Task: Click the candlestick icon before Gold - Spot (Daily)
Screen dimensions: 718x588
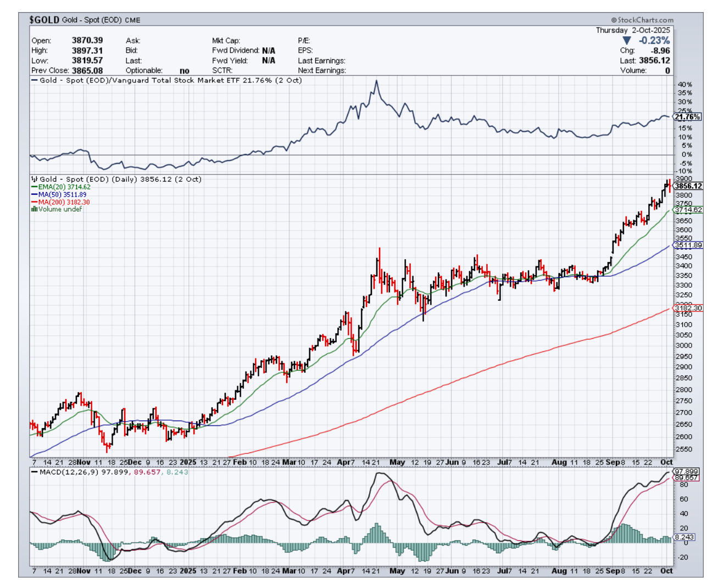Action: tap(34, 179)
